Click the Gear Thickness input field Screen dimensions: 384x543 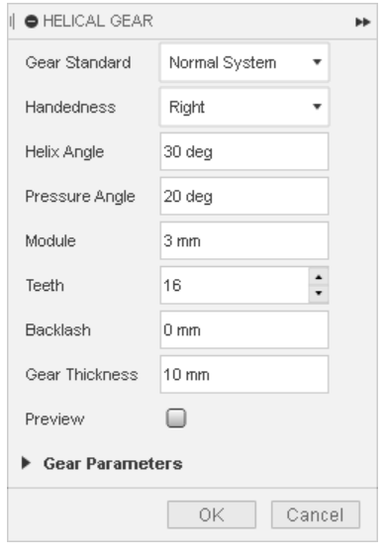click(244, 374)
